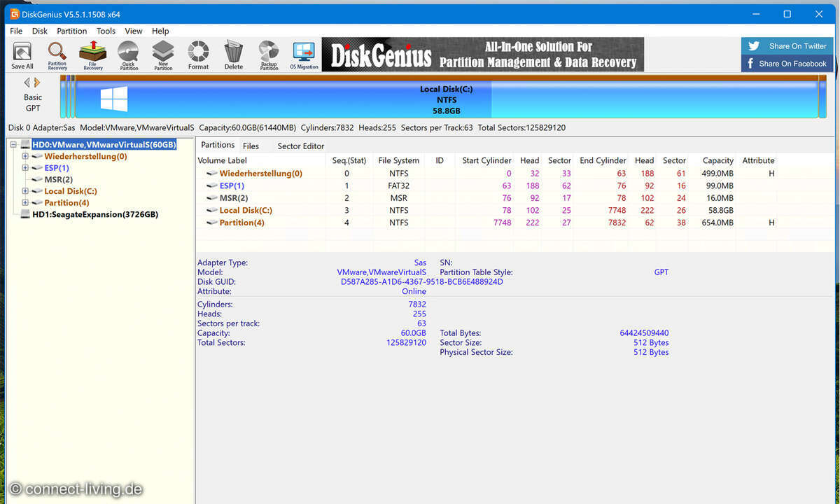This screenshot has width=840, height=504.
Task: Select ESP(1) in the disk tree
Action: tap(57, 168)
